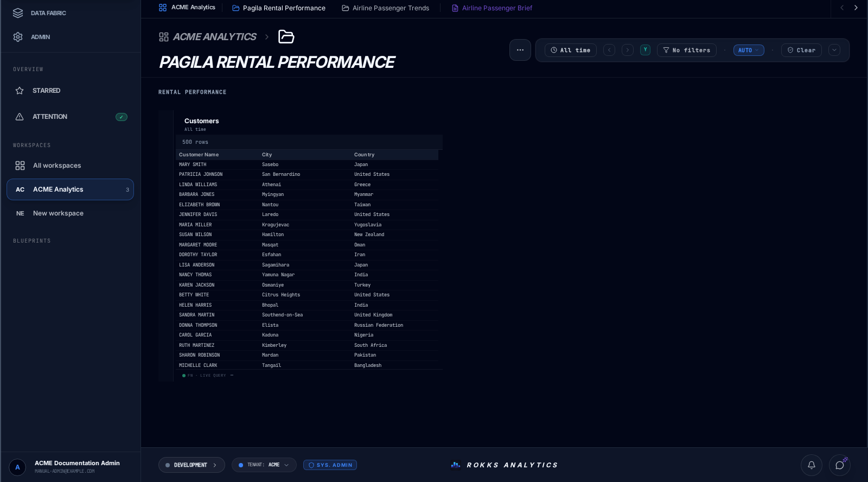Toggle the green Y indicator

click(x=645, y=49)
